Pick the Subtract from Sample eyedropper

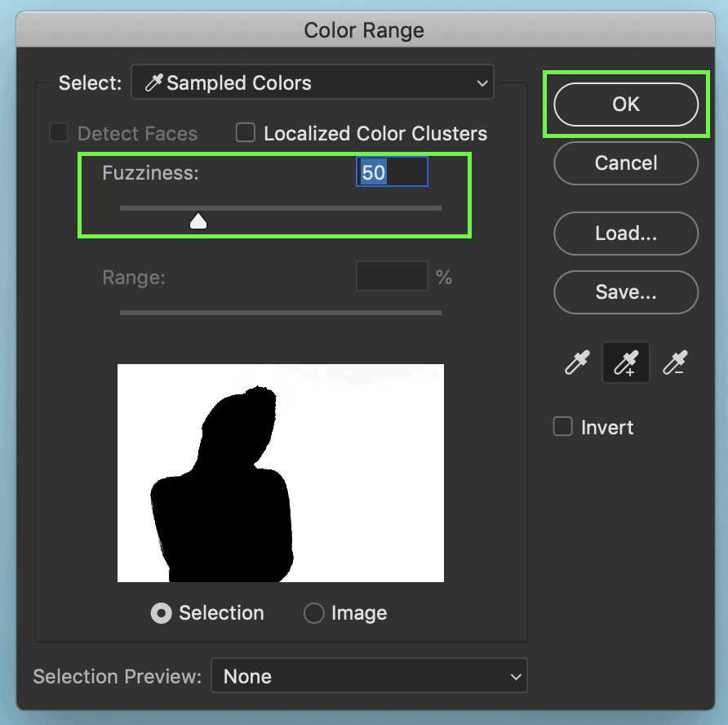[675, 362]
